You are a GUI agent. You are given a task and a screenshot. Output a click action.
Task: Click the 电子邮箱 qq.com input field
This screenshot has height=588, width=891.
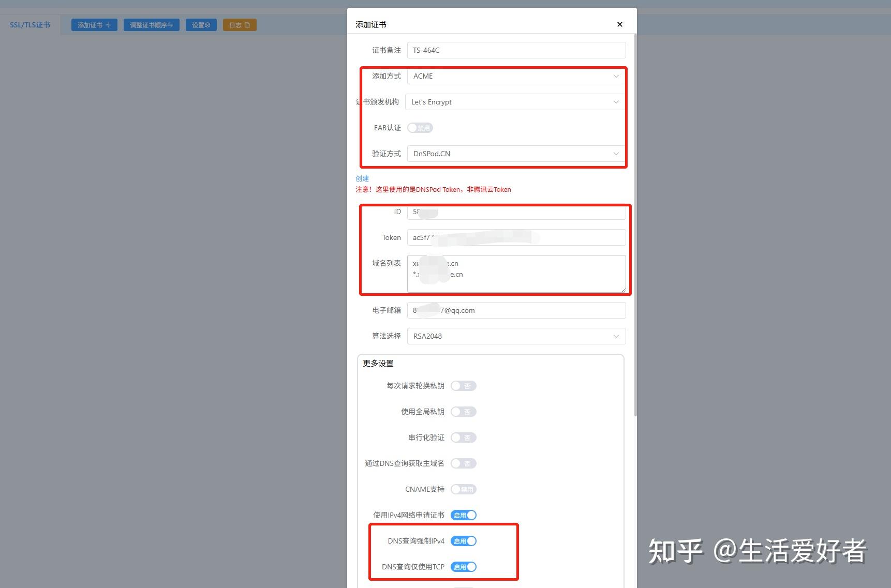515,310
